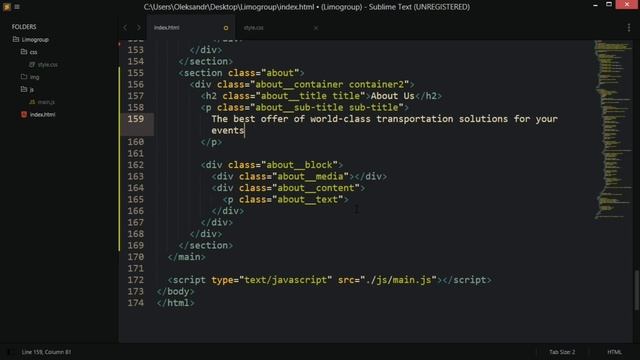Open the tab options vertical dots menu
The width and height of the screenshot is (640, 360).
629,27
